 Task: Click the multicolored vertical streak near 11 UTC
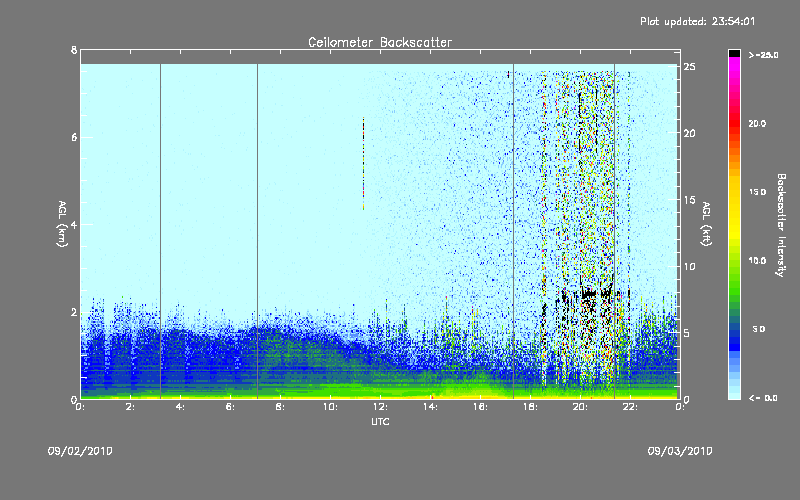click(363, 163)
